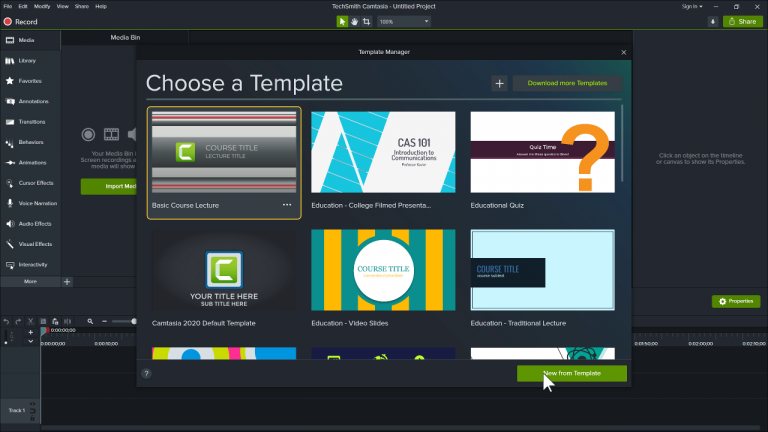
Task: Close the Template Manager dialog
Action: 624,52
